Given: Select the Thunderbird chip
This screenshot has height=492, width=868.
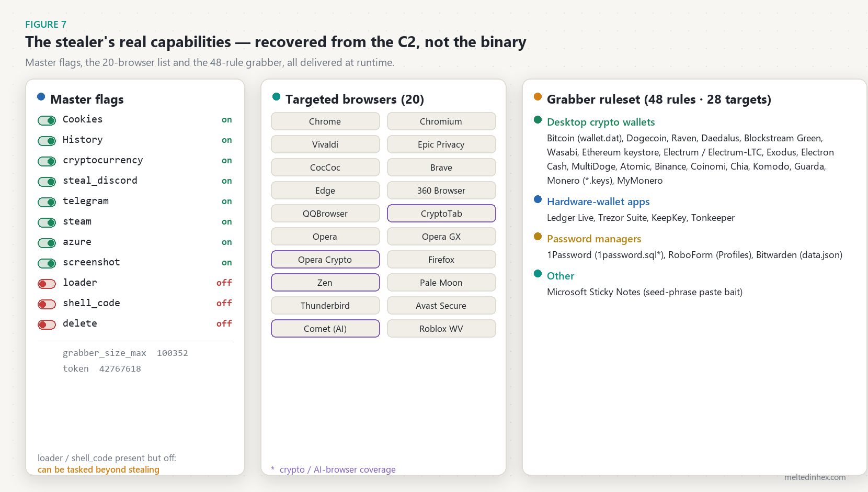Looking at the screenshot, I should click(x=325, y=306).
